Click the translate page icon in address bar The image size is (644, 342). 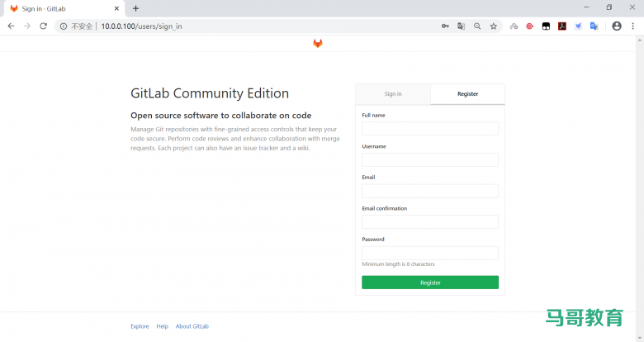(x=462, y=26)
